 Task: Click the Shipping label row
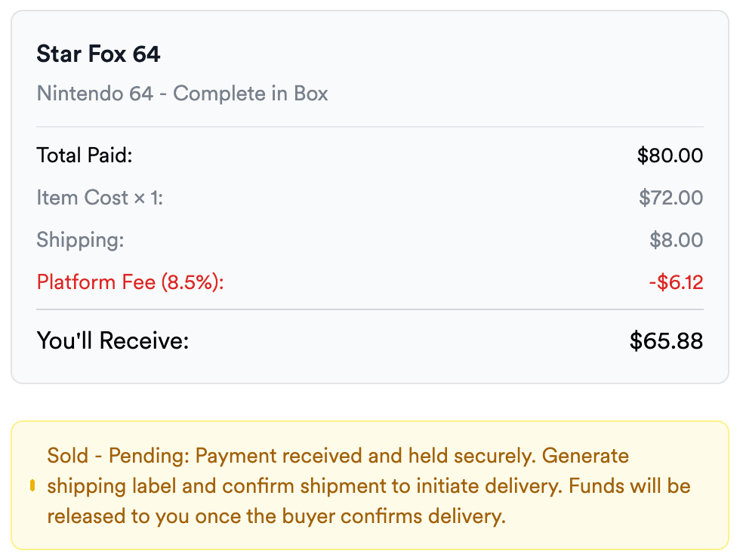coord(80,240)
